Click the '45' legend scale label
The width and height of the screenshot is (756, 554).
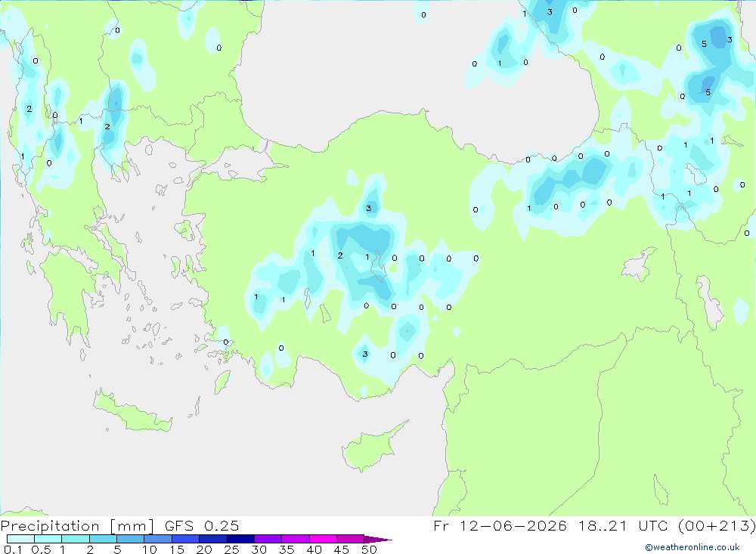point(342,549)
